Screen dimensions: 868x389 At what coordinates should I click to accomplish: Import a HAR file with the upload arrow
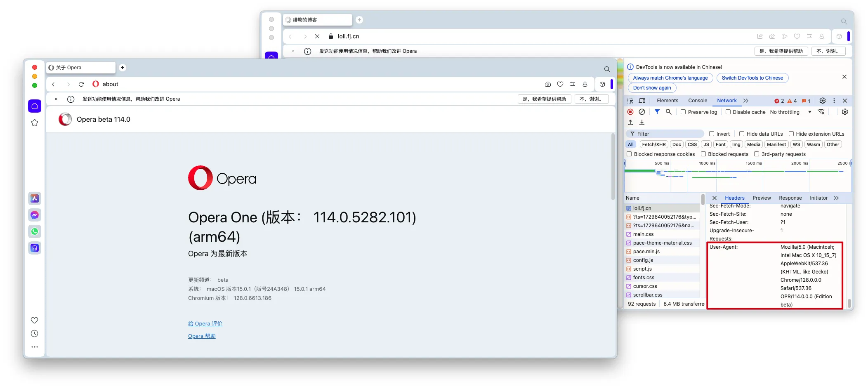tap(630, 123)
